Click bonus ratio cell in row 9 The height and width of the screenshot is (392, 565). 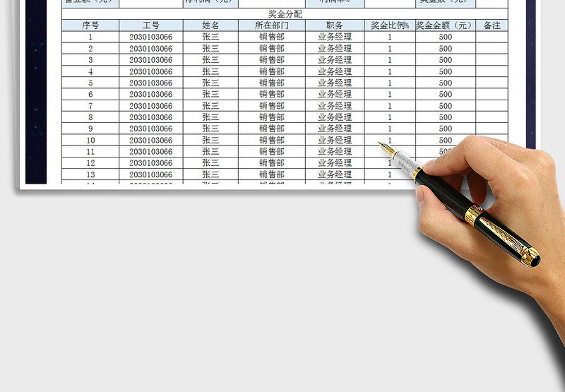pyautogui.click(x=390, y=129)
